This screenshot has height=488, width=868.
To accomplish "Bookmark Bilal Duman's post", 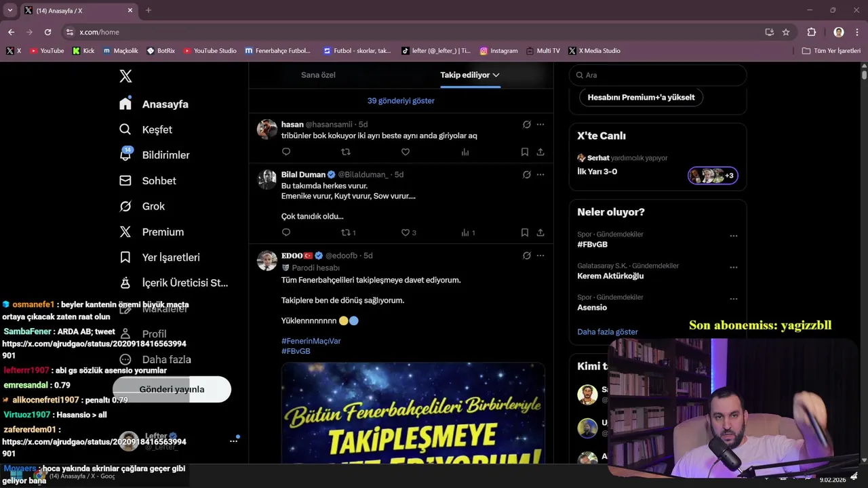I will point(525,232).
